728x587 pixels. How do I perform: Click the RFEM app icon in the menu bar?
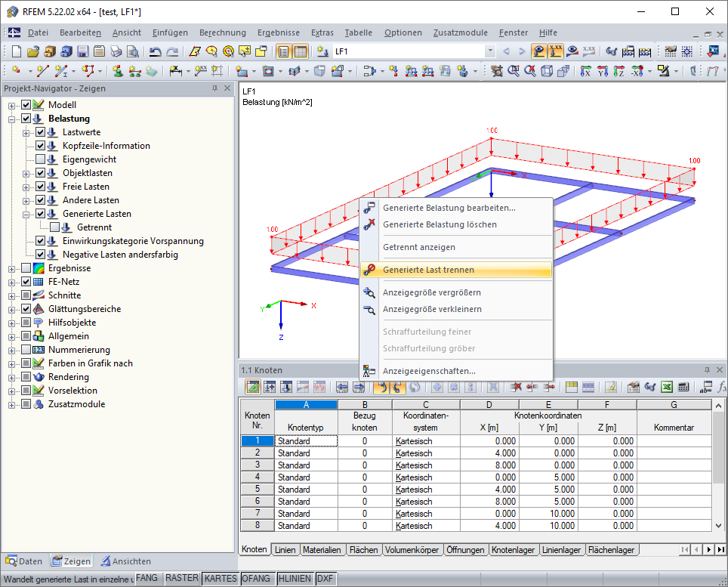[14, 32]
